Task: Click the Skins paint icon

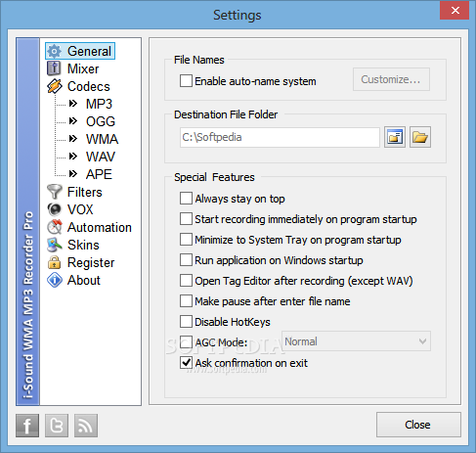Action: (55, 245)
